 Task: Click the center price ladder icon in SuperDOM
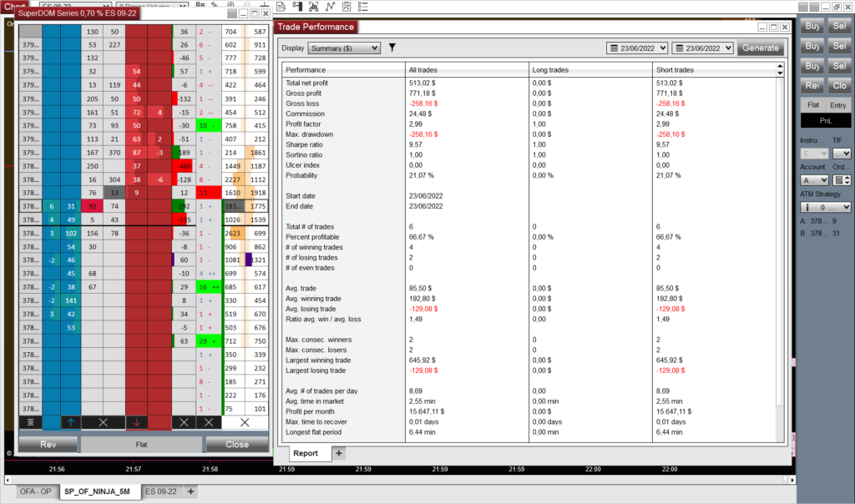click(x=31, y=422)
